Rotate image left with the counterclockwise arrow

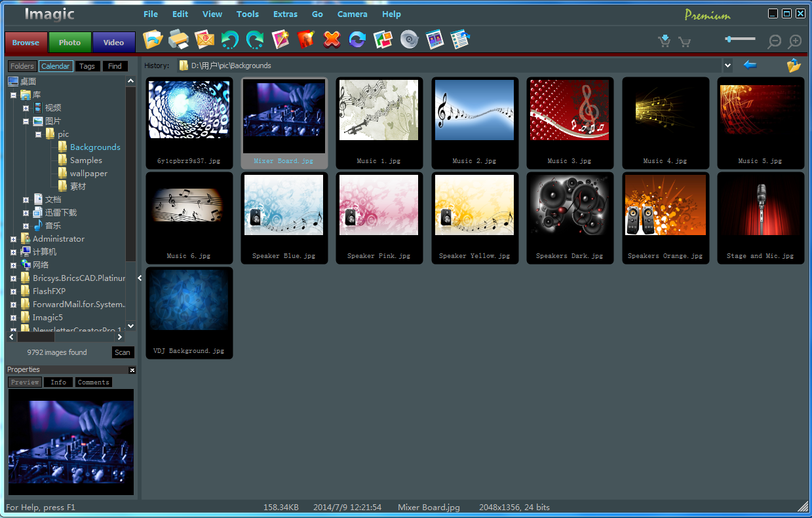point(230,40)
